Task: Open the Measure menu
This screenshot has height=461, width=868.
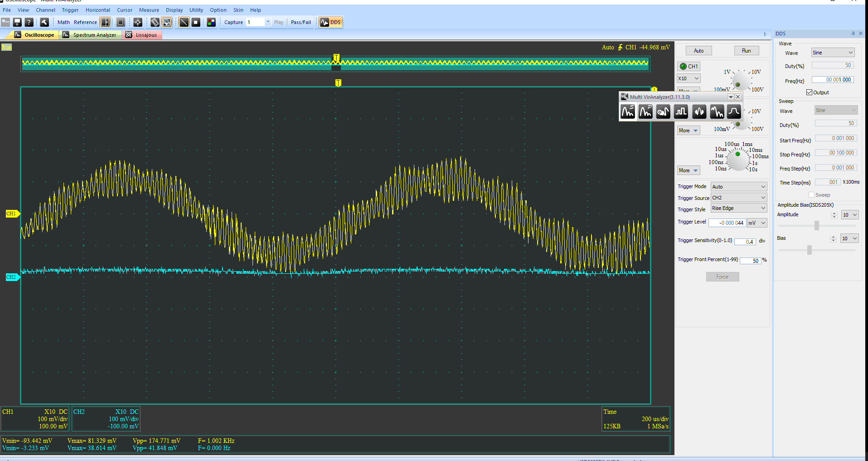Action: [x=149, y=10]
